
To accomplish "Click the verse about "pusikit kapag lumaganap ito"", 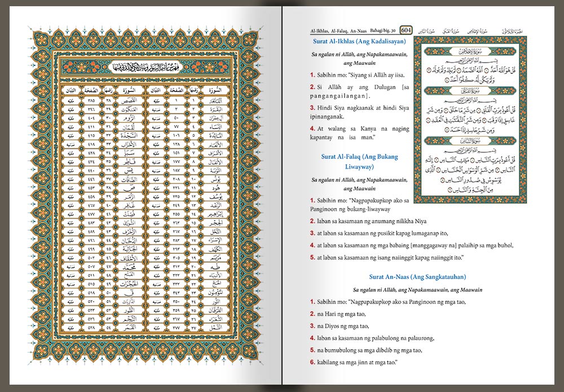I will tap(379, 234).
